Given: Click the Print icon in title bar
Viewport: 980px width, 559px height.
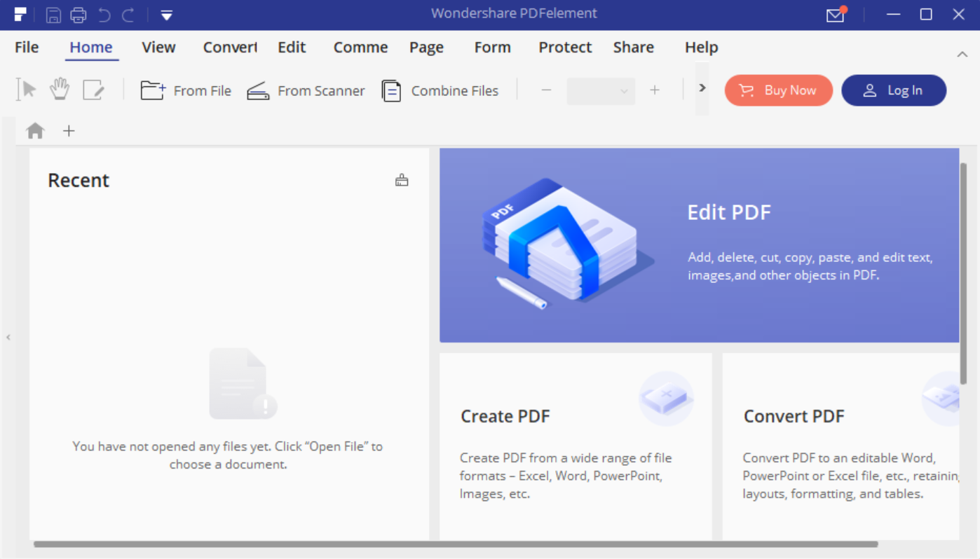Looking at the screenshot, I should [x=79, y=15].
